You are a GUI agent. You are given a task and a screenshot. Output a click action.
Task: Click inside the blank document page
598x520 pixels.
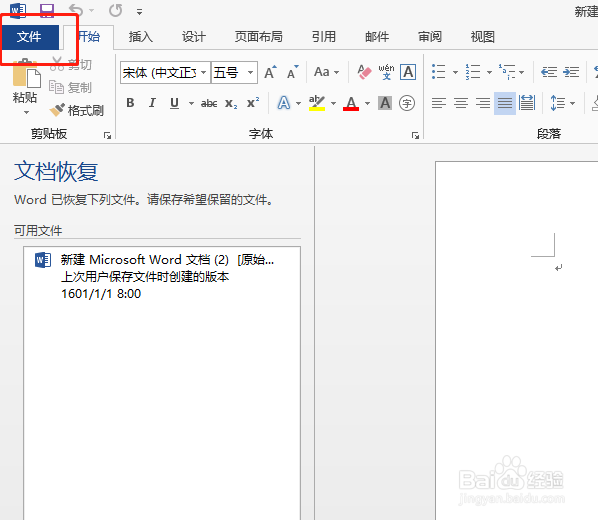coord(517,340)
